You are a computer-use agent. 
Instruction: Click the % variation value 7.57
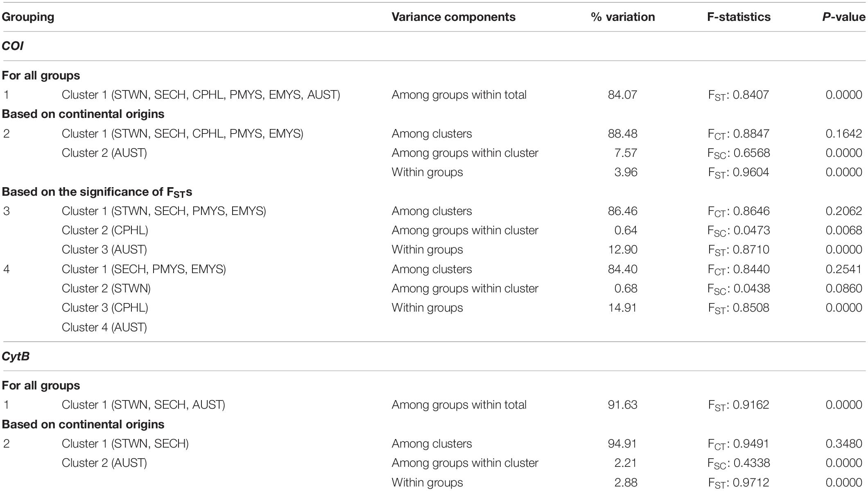coord(626,153)
